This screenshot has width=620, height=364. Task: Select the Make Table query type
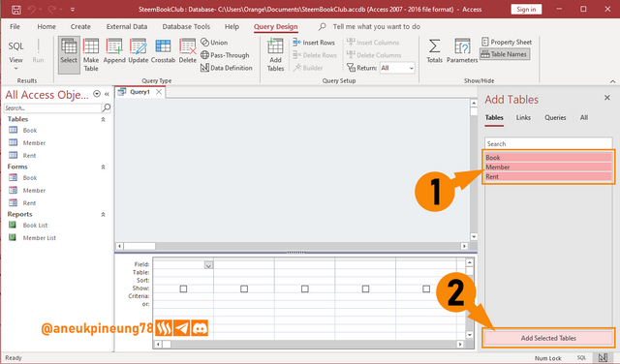click(91, 55)
